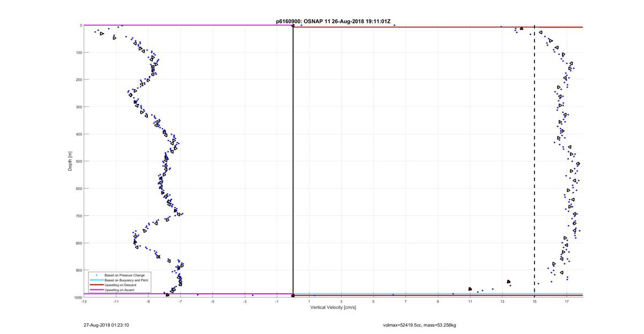Click the '17' velocity tick label
The width and height of the screenshot is (644, 334).
[x=567, y=302]
